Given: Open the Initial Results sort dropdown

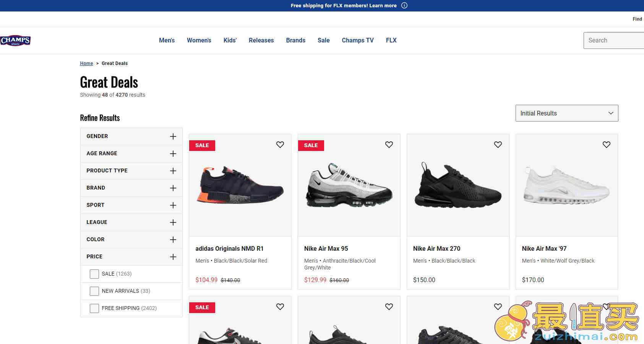Looking at the screenshot, I should pyautogui.click(x=567, y=113).
